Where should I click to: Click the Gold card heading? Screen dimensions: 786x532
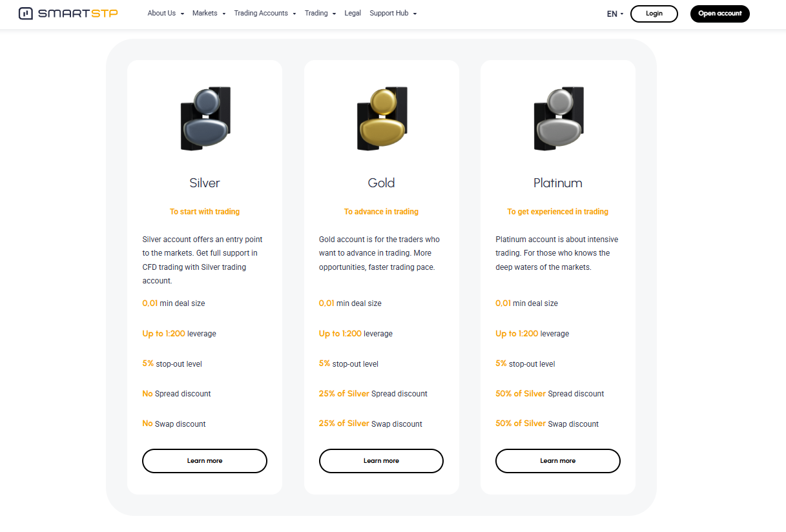pyautogui.click(x=381, y=183)
